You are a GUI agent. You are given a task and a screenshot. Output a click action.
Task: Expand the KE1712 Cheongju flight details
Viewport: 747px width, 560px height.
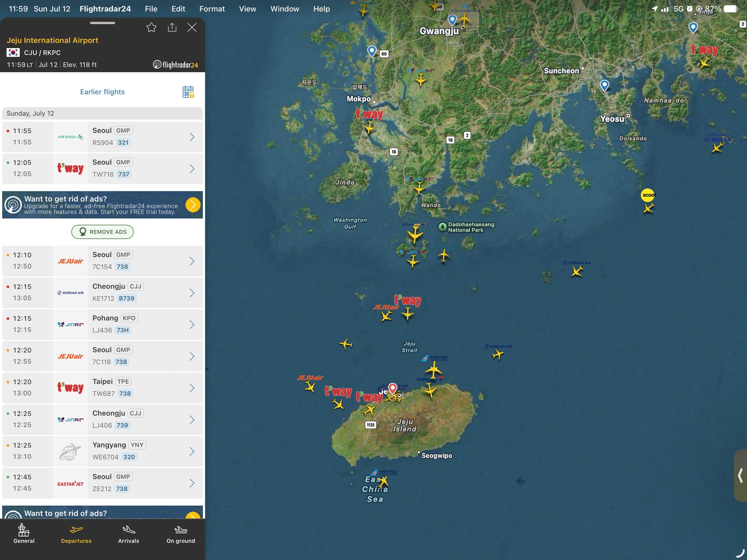(x=102, y=293)
